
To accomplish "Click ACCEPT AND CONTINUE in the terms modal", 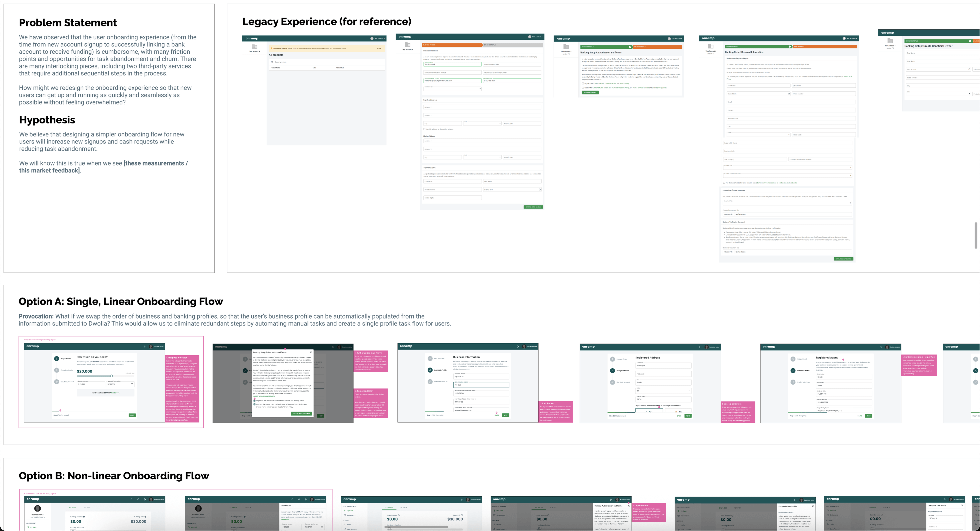I will [301, 414].
